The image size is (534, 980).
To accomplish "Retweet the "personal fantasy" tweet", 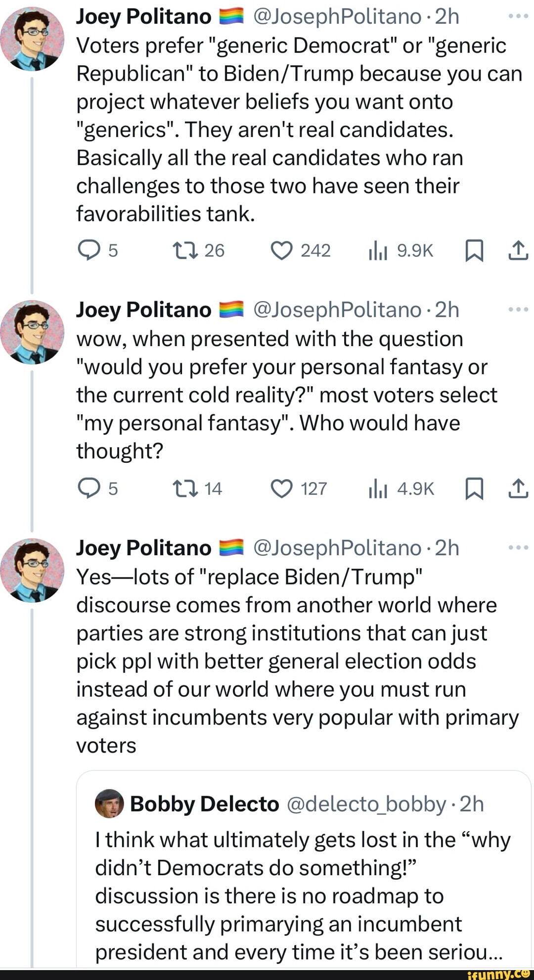I will pos(185,489).
